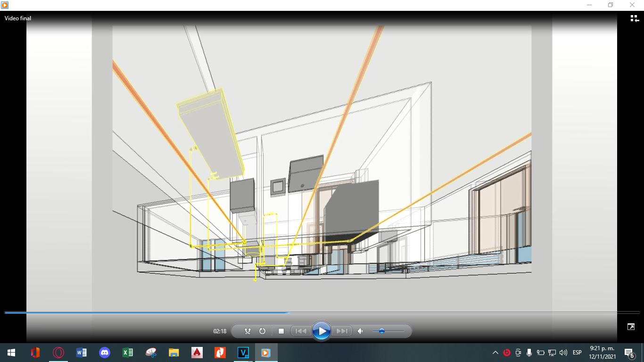Stop the video playback

click(281, 331)
